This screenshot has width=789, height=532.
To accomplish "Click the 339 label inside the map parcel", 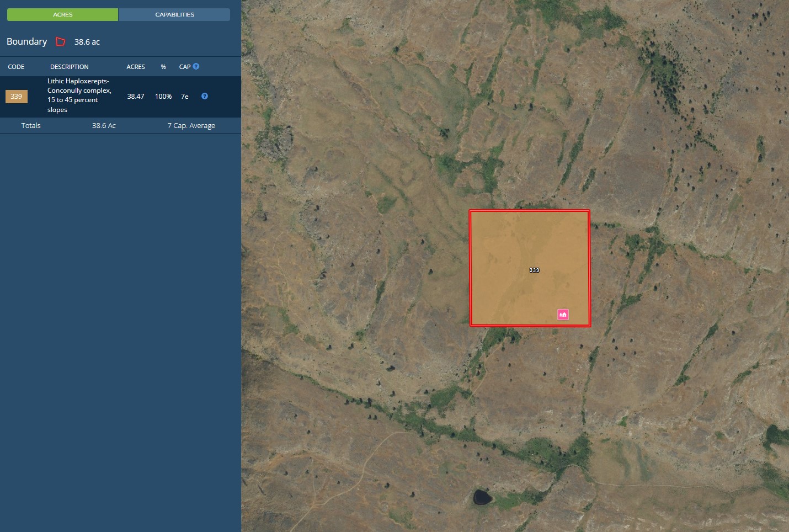I will pos(534,270).
